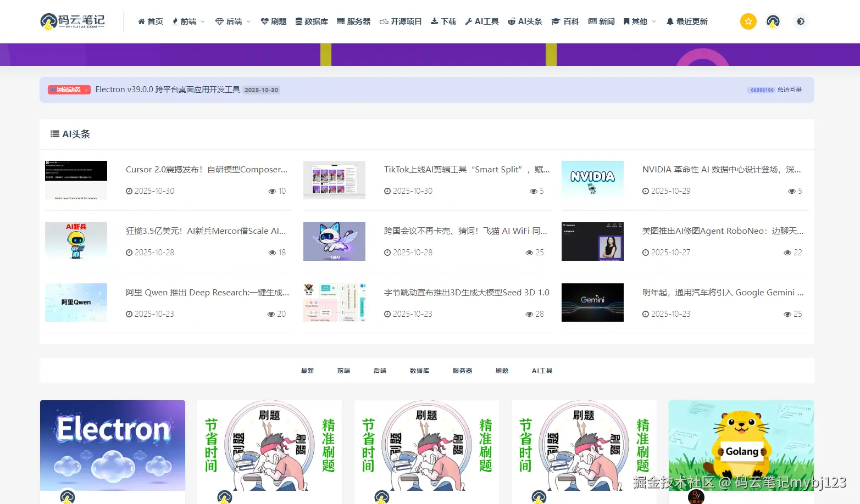
Task: Open the Electron v39.0.0 announcement link
Action: [x=168, y=89]
